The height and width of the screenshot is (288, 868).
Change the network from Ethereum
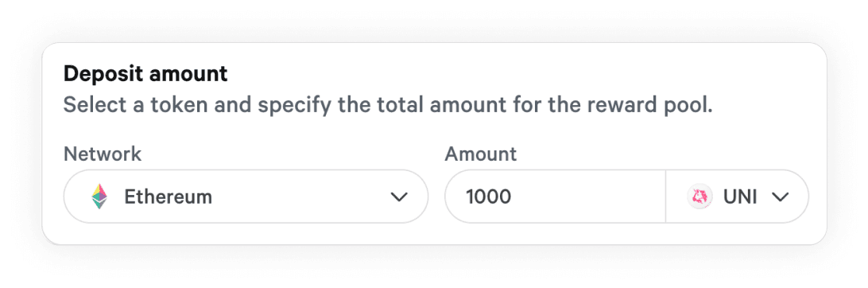pos(246,197)
